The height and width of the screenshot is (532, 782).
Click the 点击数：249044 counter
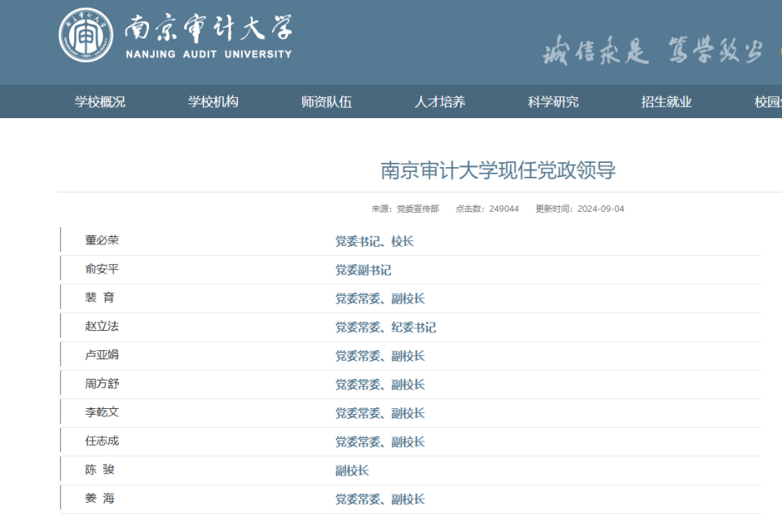(x=487, y=209)
